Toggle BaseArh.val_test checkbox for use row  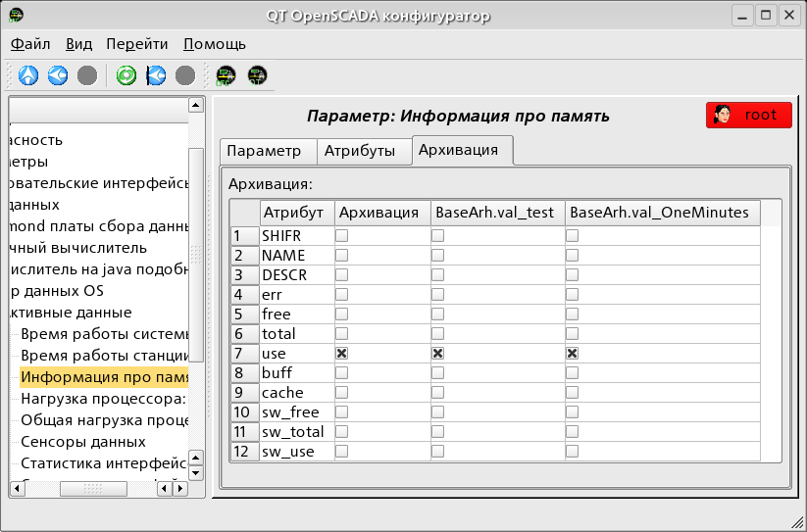(438, 354)
